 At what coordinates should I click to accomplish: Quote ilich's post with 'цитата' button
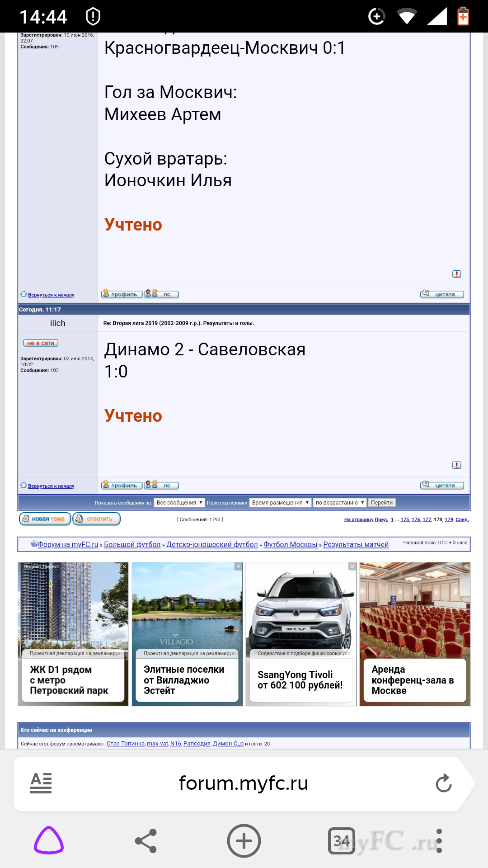[x=442, y=486]
